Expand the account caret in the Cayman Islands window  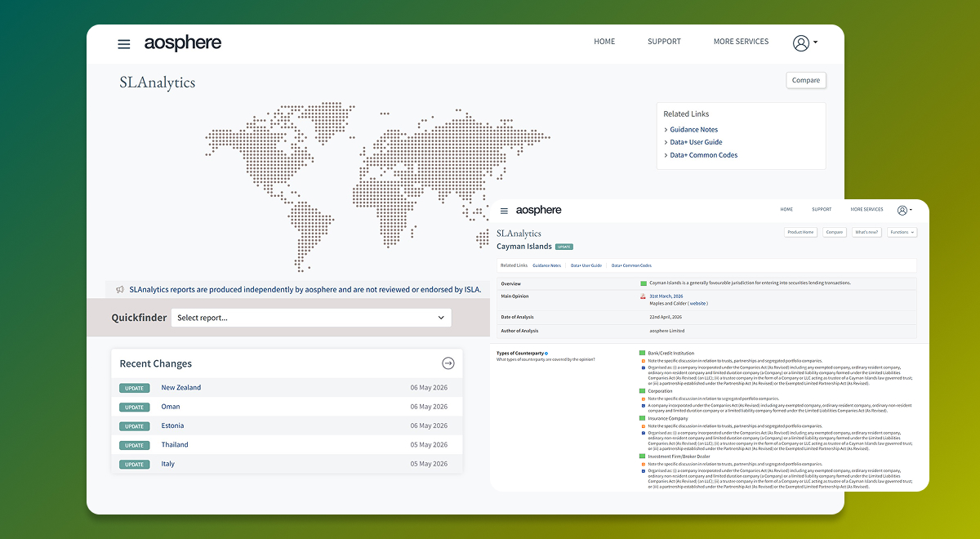(911, 210)
